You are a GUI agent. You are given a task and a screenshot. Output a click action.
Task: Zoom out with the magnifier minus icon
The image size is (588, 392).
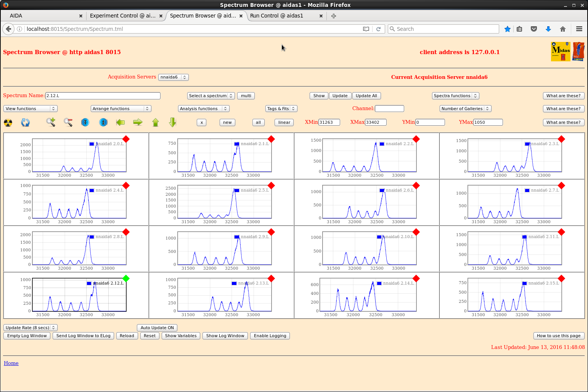(68, 122)
